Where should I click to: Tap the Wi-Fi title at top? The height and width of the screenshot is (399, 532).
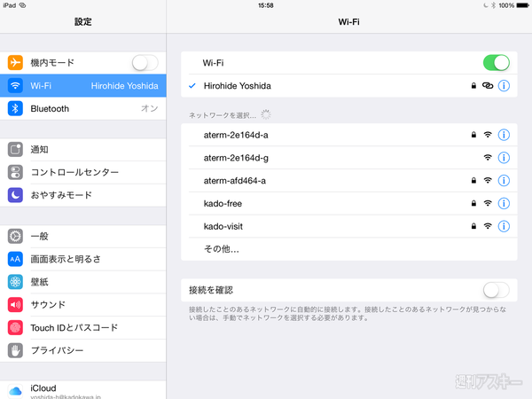tap(348, 22)
